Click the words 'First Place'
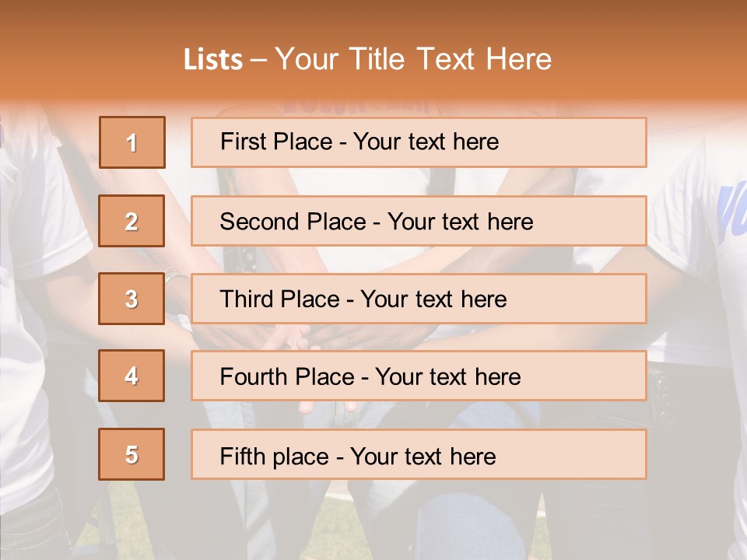Image resolution: width=747 pixels, height=560 pixels. (x=276, y=142)
